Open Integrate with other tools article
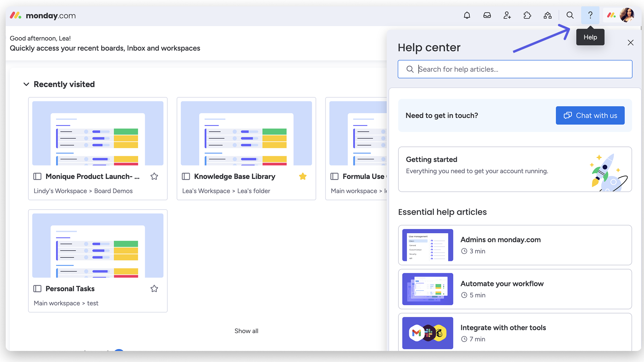Screen dimensions: 644x362 (x=515, y=332)
